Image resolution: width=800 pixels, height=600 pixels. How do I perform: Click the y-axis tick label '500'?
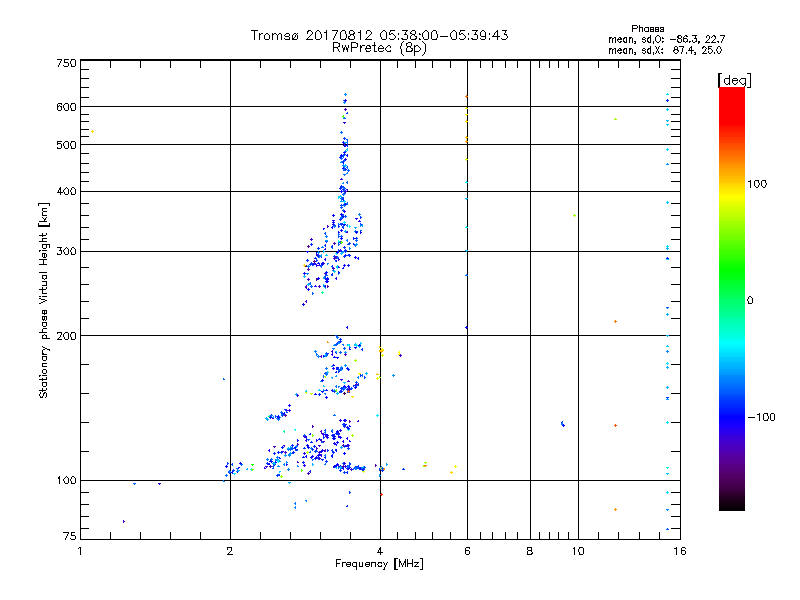66,145
